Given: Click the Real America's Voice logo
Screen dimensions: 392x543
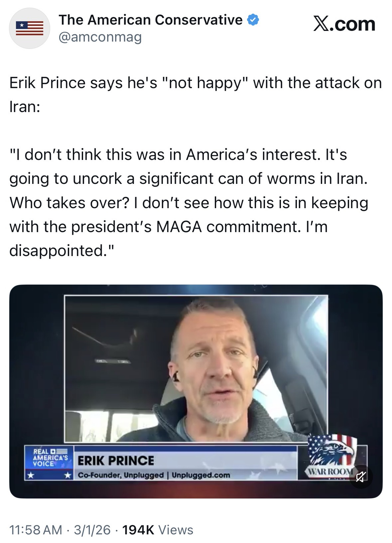Looking at the screenshot, I should point(49,458).
